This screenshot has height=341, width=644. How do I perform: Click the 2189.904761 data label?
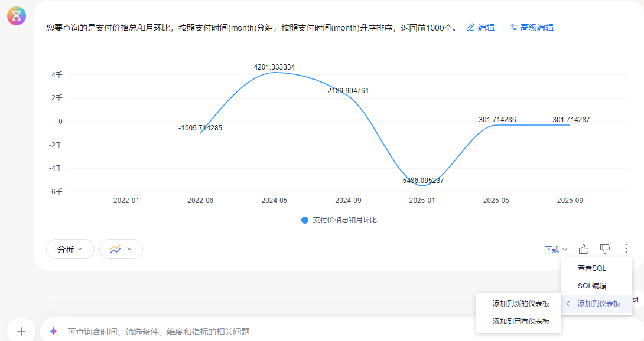tap(348, 91)
